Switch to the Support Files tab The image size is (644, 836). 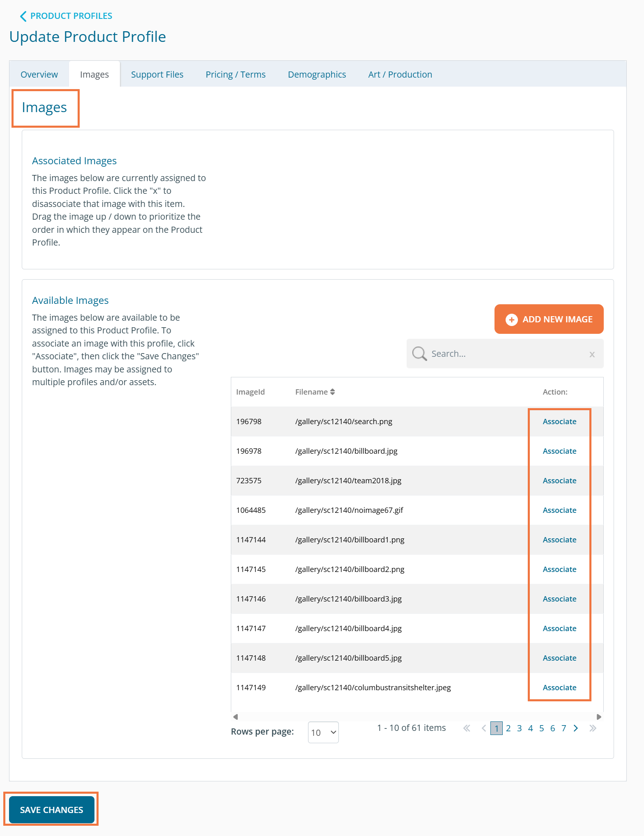pyautogui.click(x=157, y=74)
